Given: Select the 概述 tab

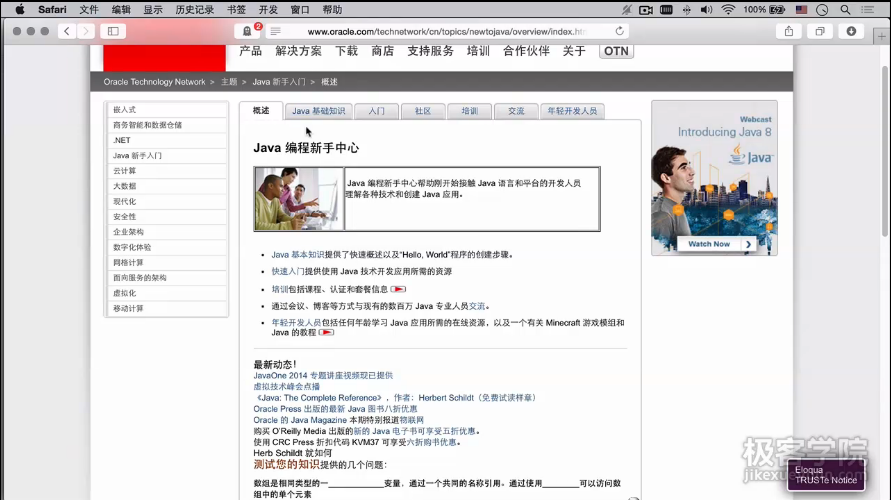Looking at the screenshot, I should (261, 111).
